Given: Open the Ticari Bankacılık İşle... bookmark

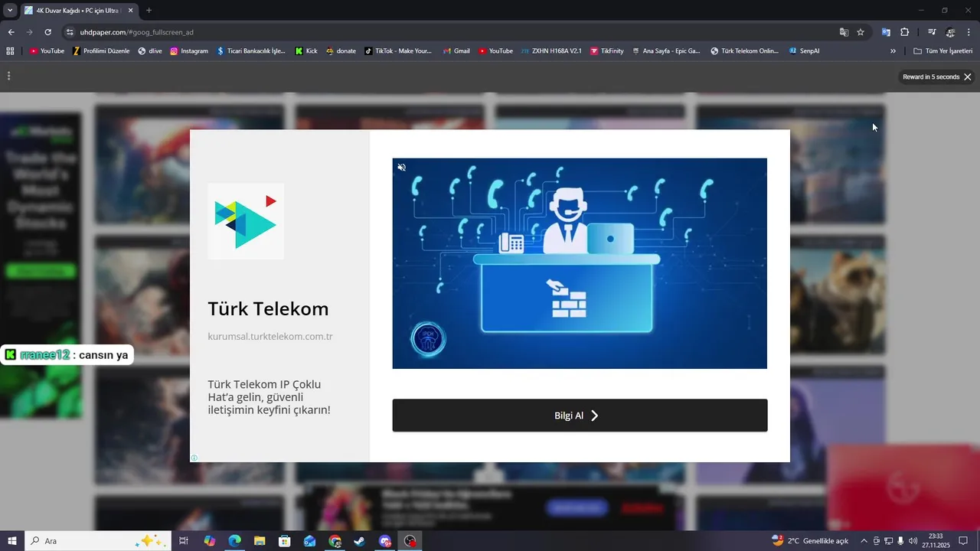Looking at the screenshot, I should [251, 51].
